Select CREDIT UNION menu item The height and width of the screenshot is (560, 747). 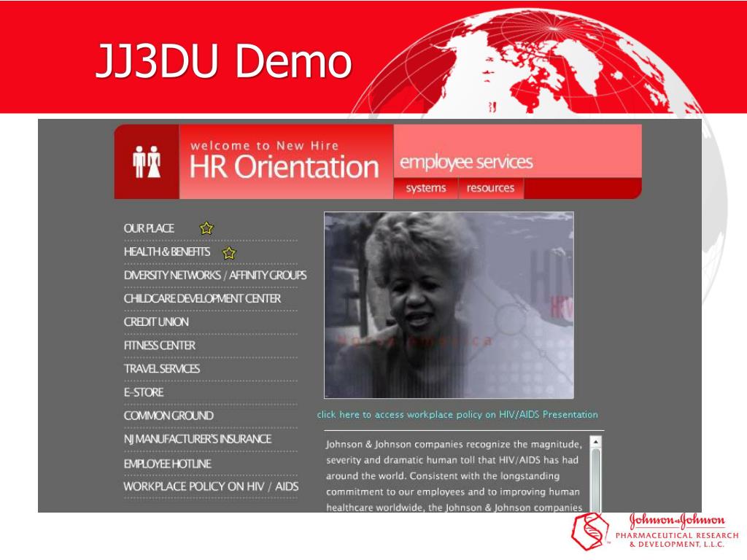[x=156, y=322]
